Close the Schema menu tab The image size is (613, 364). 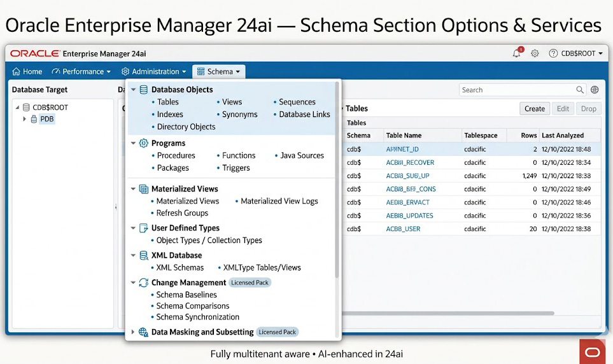tap(218, 71)
